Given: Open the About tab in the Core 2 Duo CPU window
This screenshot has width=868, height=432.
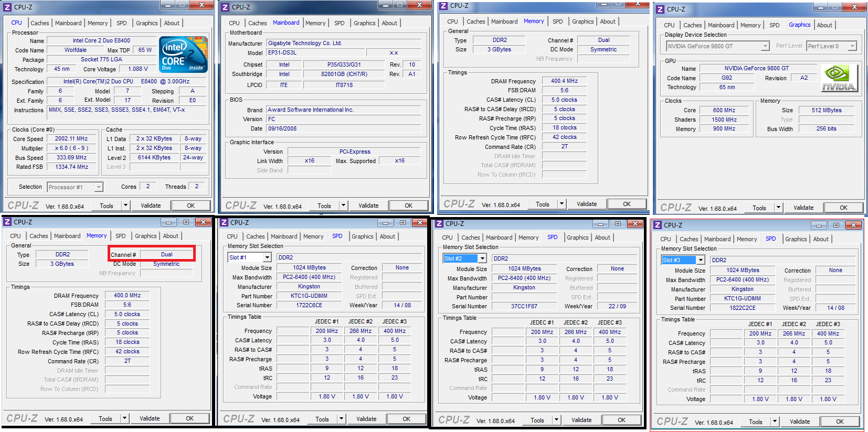Looking at the screenshot, I should point(172,23).
